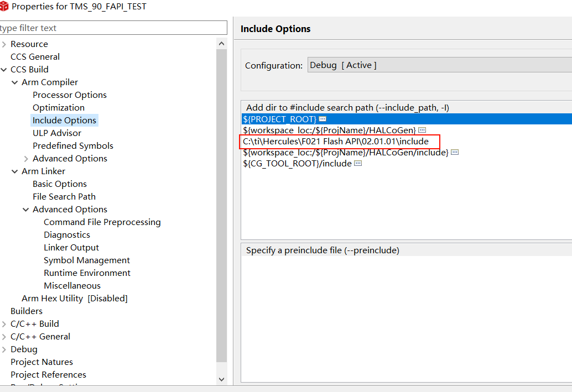Collapse the CCS Build node
Image resolution: width=572 pixels, height=392 pixels.
click(4, 70)
